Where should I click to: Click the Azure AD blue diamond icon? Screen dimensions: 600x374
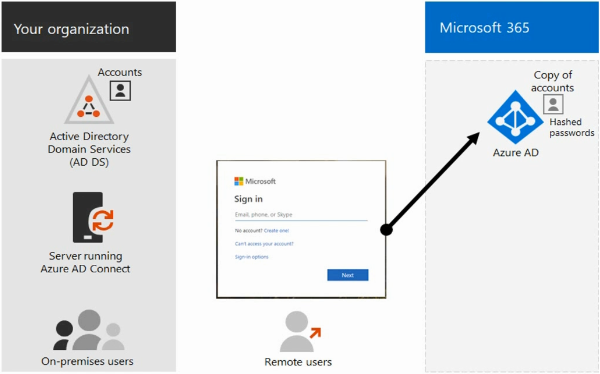click(x=515, y=118)
